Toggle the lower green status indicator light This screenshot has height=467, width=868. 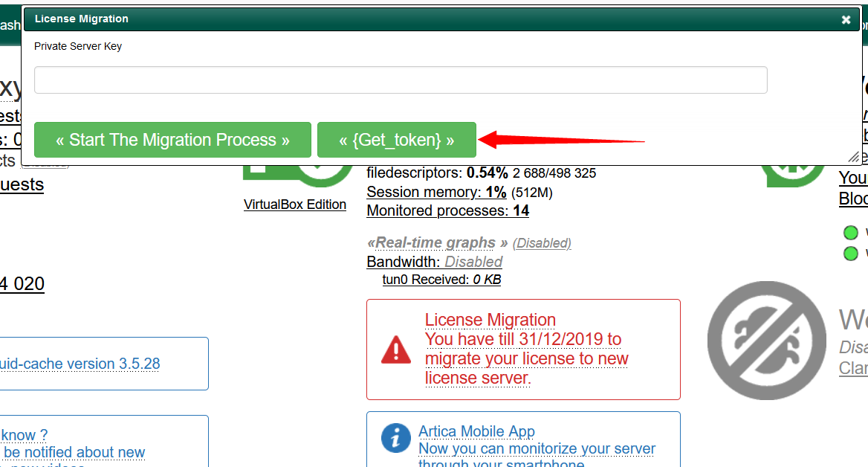click(851, 253)
